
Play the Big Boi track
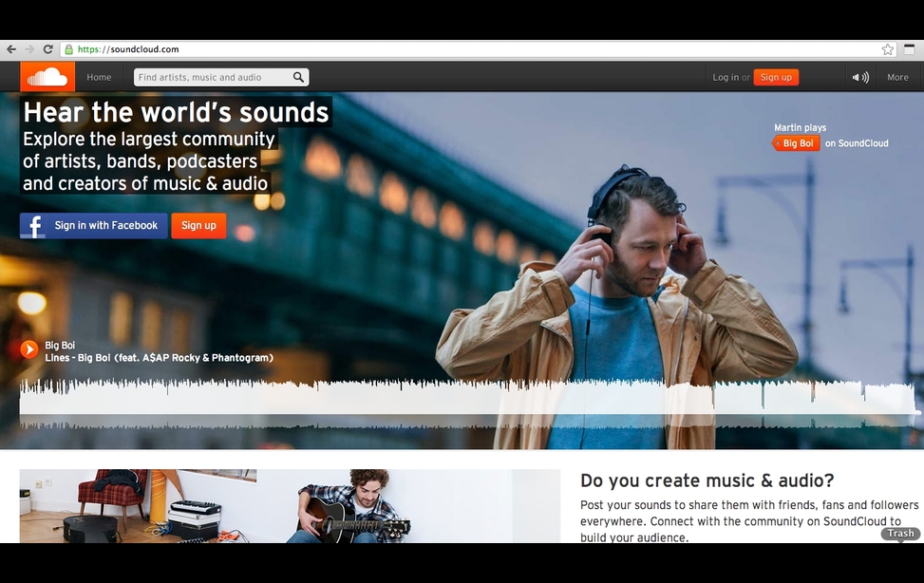click(29, 350)
